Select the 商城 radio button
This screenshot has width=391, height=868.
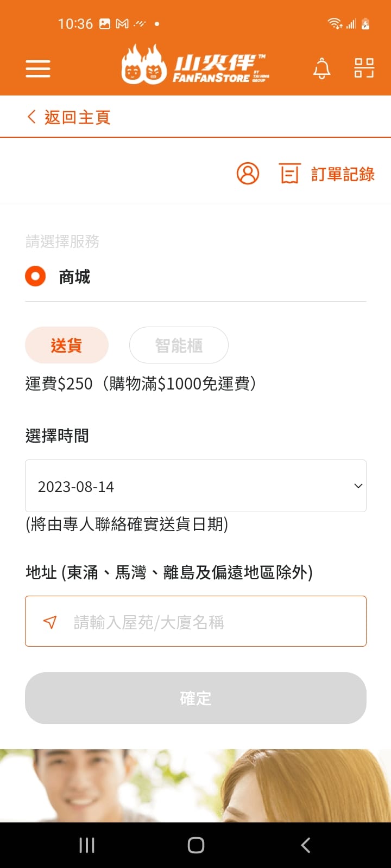click(x=35, y=277)
